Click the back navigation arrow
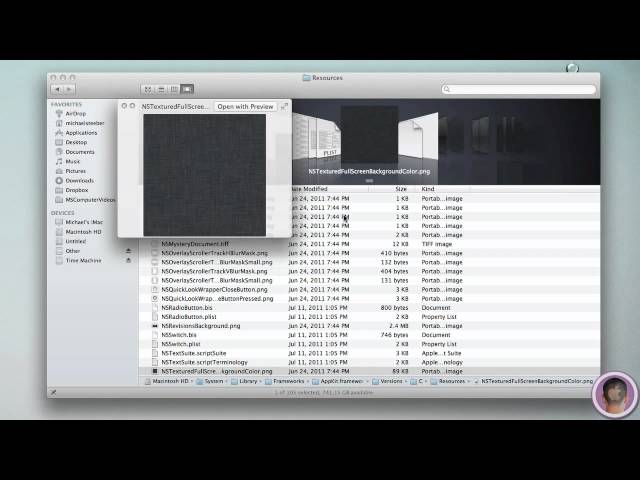This screenshot has height=480, width=640. (57, 89)
